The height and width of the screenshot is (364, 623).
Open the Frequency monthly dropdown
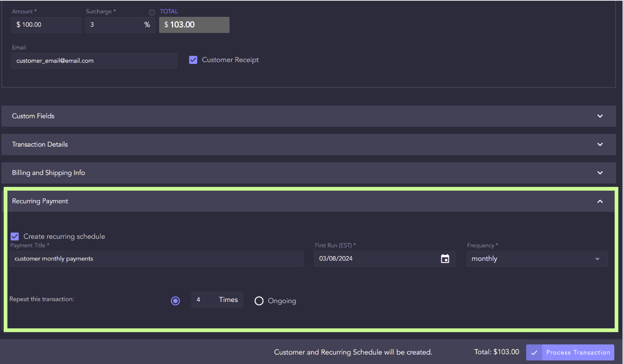click(x=537, y=259)
